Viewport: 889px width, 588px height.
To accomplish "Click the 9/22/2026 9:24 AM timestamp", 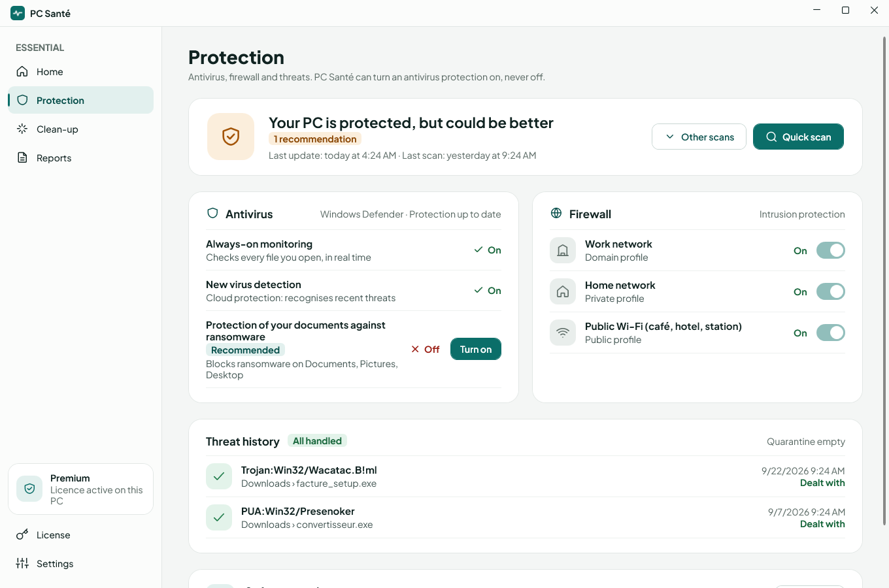I will click(x=803, y=471).
